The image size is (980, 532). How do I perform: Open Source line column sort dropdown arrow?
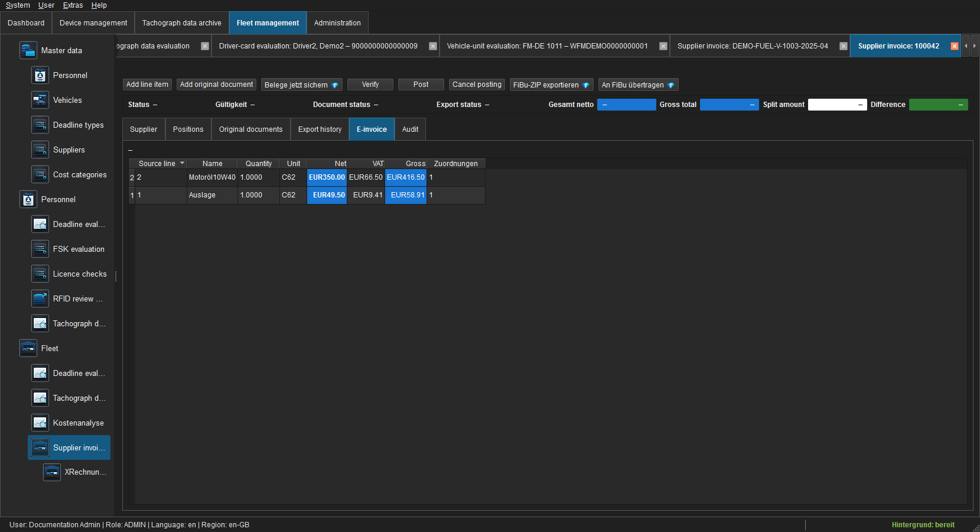pos(182,163)
